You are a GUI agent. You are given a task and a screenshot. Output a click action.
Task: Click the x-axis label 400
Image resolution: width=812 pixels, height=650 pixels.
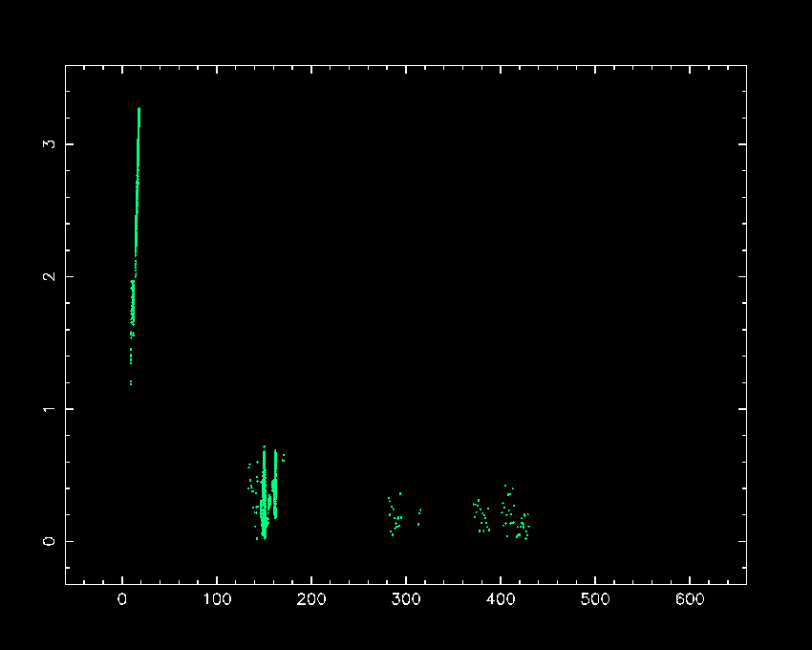(x=501, y=599)
